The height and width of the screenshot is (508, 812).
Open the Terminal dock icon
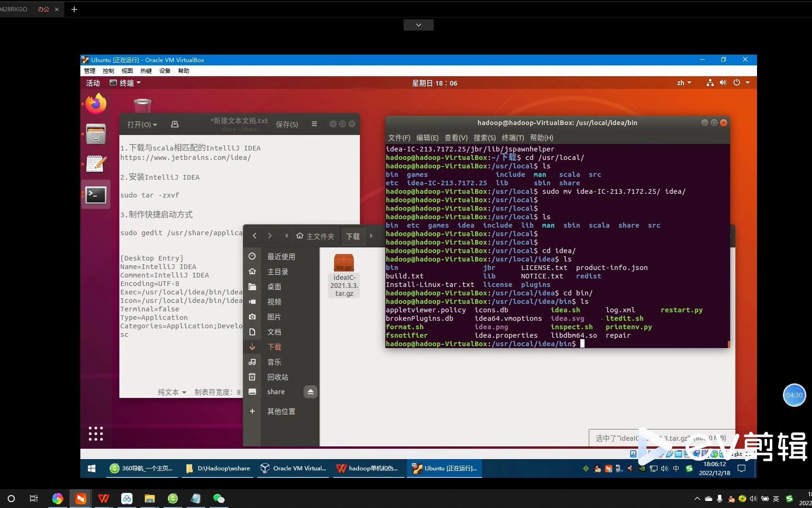[96, 194]
